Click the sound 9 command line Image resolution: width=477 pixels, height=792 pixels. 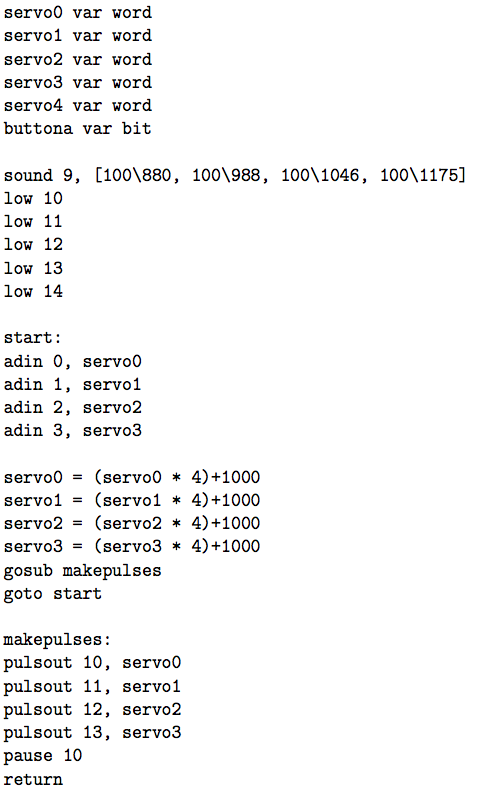pos(234,175)
